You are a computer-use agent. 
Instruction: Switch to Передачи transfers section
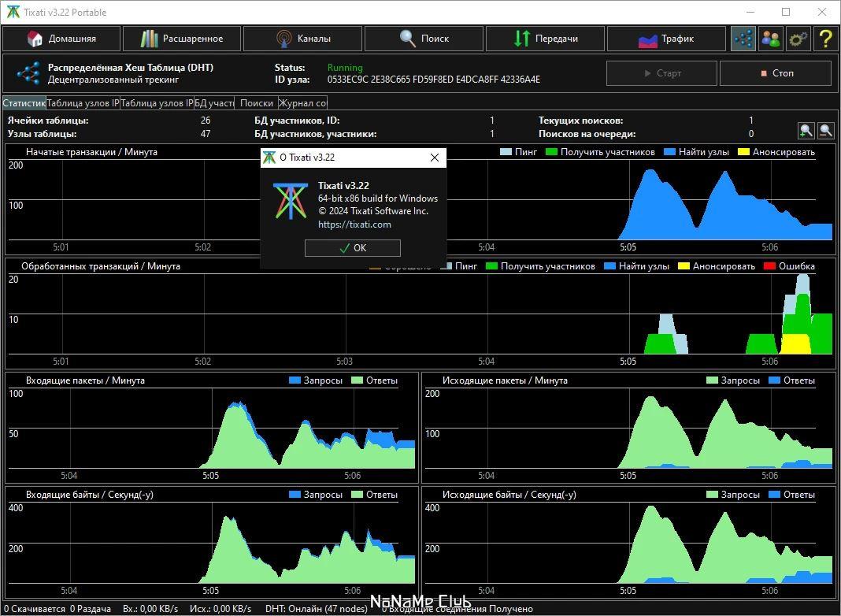(x=545, y=39)
